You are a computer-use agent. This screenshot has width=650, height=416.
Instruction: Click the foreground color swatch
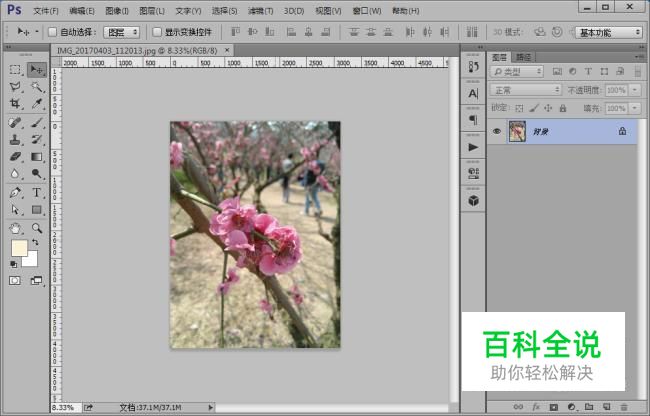pos(19,248)
